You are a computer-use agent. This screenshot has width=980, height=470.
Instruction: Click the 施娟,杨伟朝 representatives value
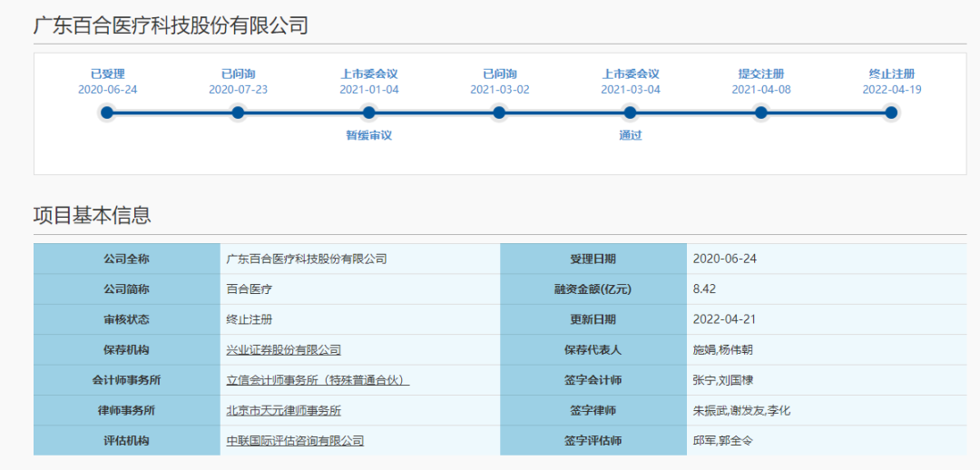pos(723,350)
